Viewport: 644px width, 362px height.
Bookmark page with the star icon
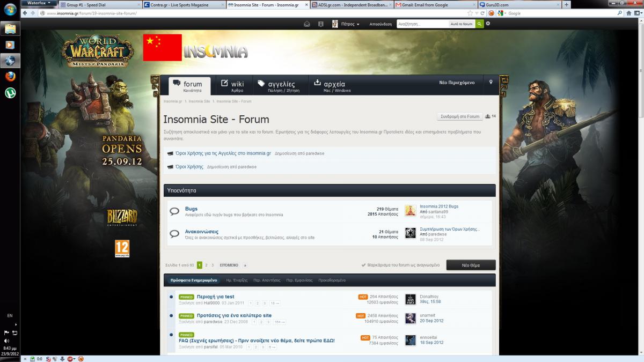tap(470, 13)
